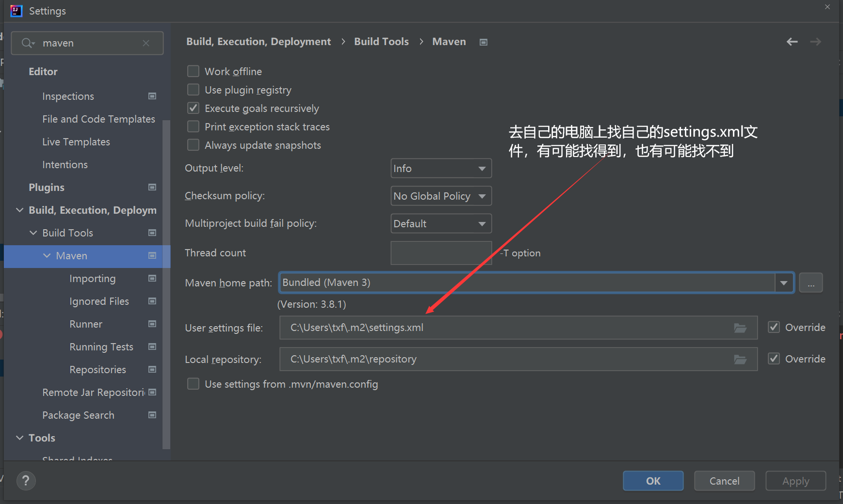843x504 pixels.
Task: Click project icon next to Runner
Action: (152, 324)
